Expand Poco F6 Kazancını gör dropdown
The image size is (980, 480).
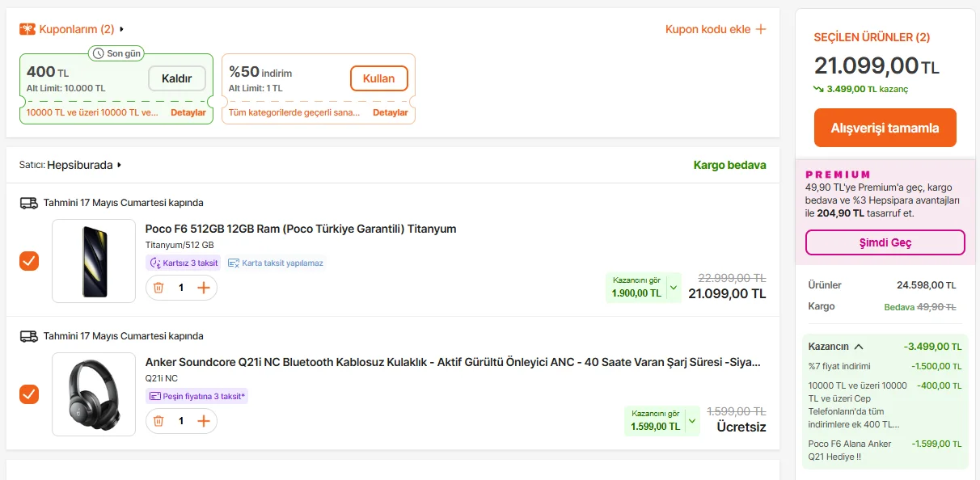[x=673, y=288]
